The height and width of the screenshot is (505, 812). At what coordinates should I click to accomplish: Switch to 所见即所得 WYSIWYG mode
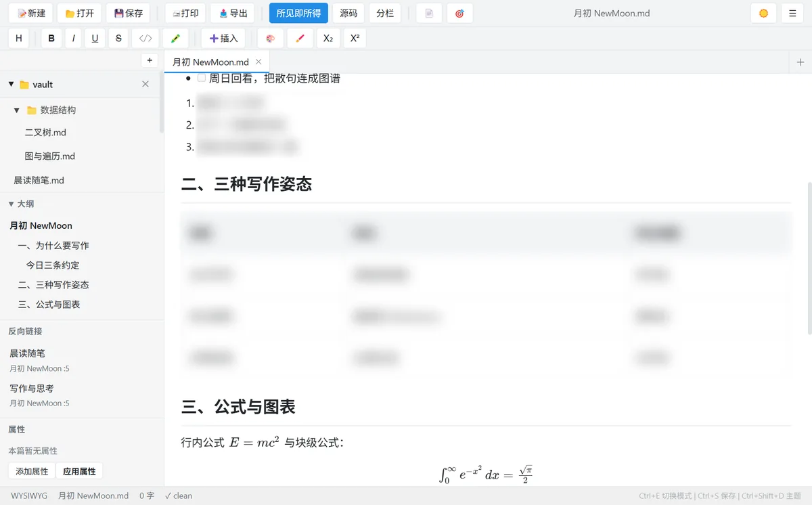coord(298,13)
